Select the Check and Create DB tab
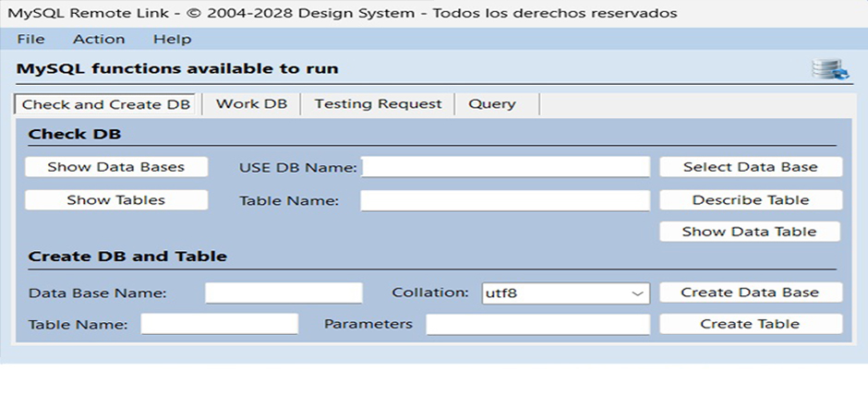This screenshot has height=418, width=868. pyautogui.click(x=106, y=104)
